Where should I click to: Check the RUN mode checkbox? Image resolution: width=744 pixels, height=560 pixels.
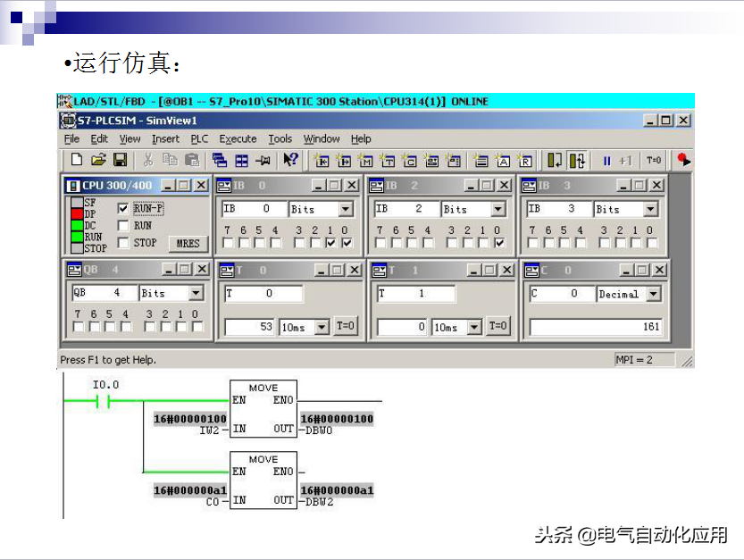coord(123,225)
